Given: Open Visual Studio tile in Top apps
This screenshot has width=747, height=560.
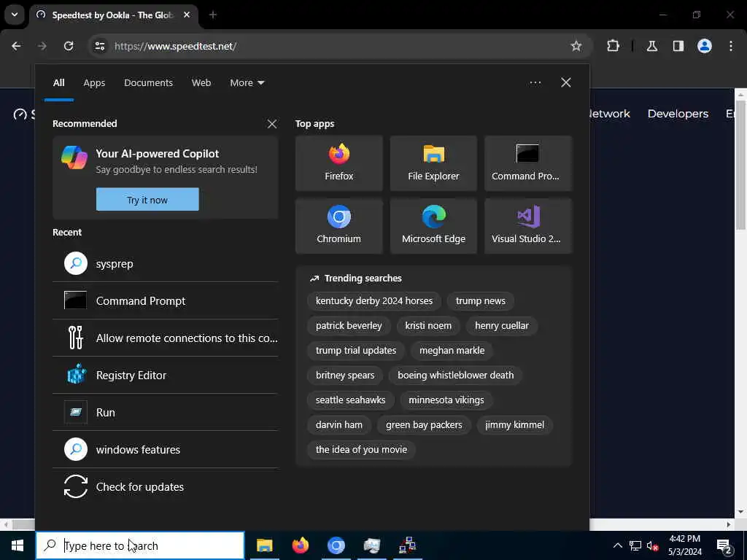Looking at the screenshot, I should 528,226.
